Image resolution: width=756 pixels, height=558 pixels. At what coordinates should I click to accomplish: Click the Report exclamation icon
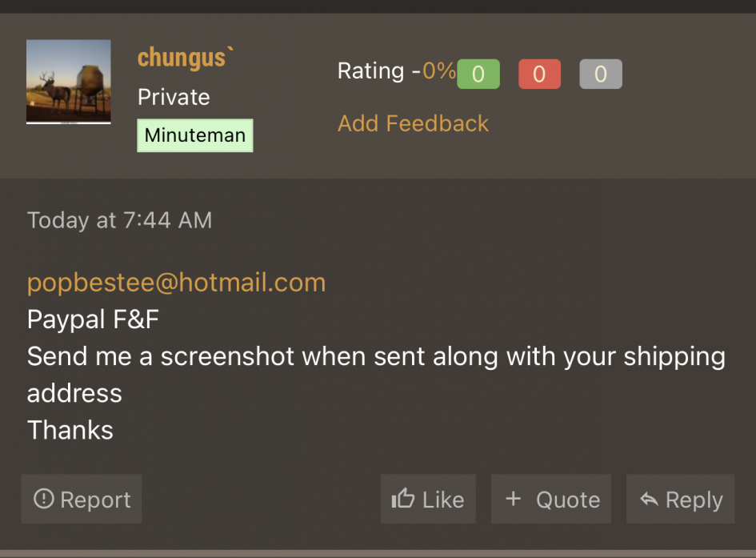tap(43, 498)
